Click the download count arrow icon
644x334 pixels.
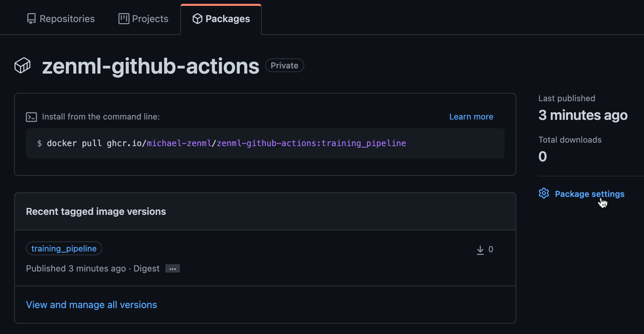tap(480, 250)
